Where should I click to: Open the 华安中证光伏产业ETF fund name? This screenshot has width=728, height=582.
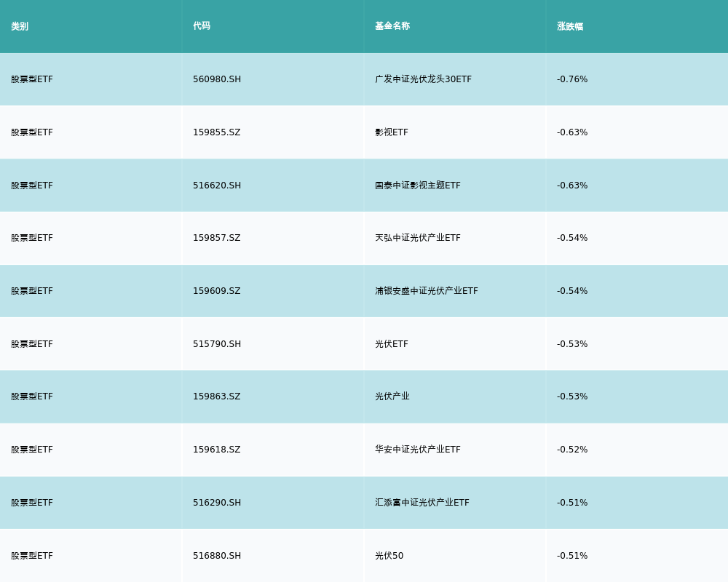(418, 450)
